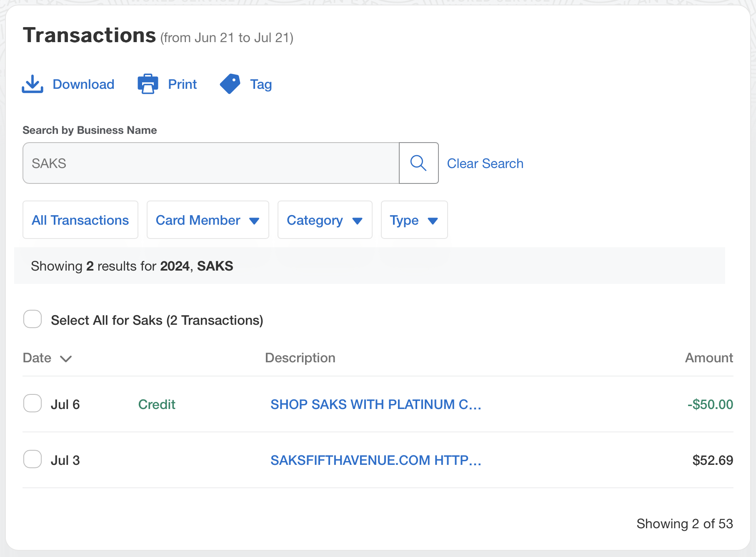Open SHOP SAKS WITH PLATINUM transaction
The image size is (756, 557).
point(376,404)
